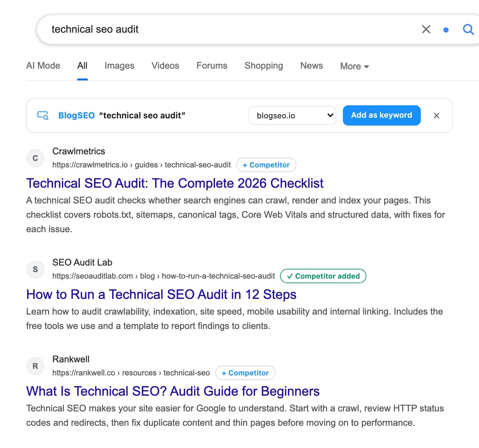Switch to the Videos tab
Viewport: 479px width, 448px height.
click(x=165, y=66)
